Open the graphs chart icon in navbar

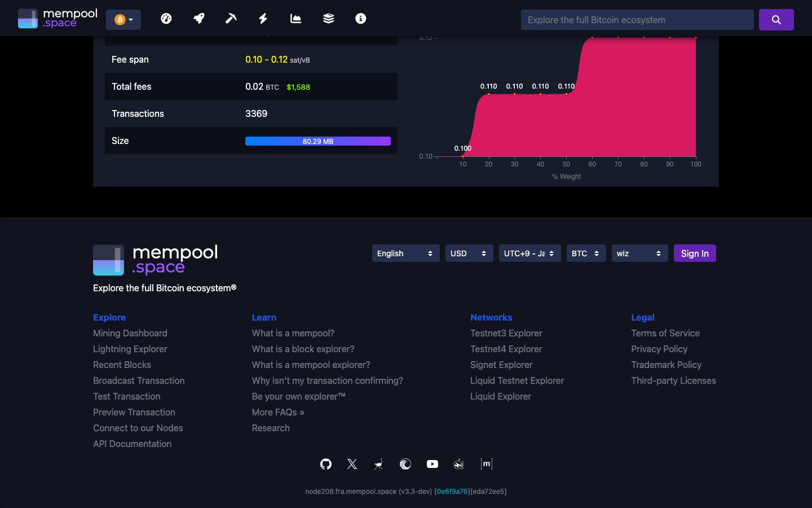click(x=295, y=18)
